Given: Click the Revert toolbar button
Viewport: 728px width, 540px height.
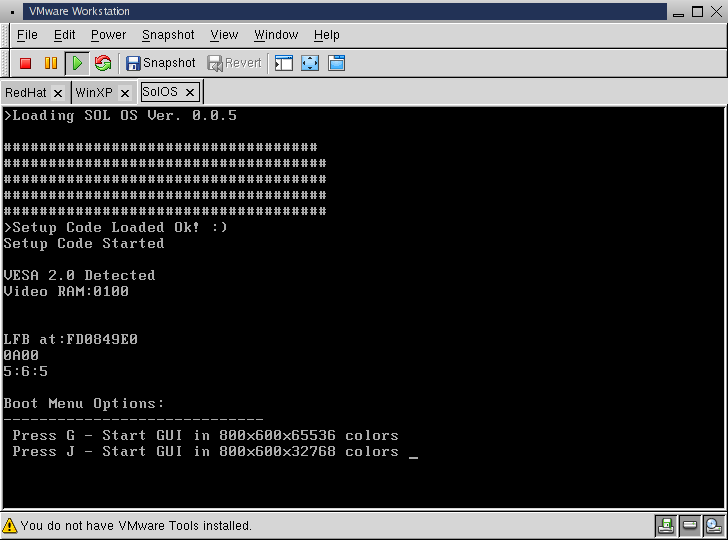Looking at the screenshot, I should click(x=234, y=63).
